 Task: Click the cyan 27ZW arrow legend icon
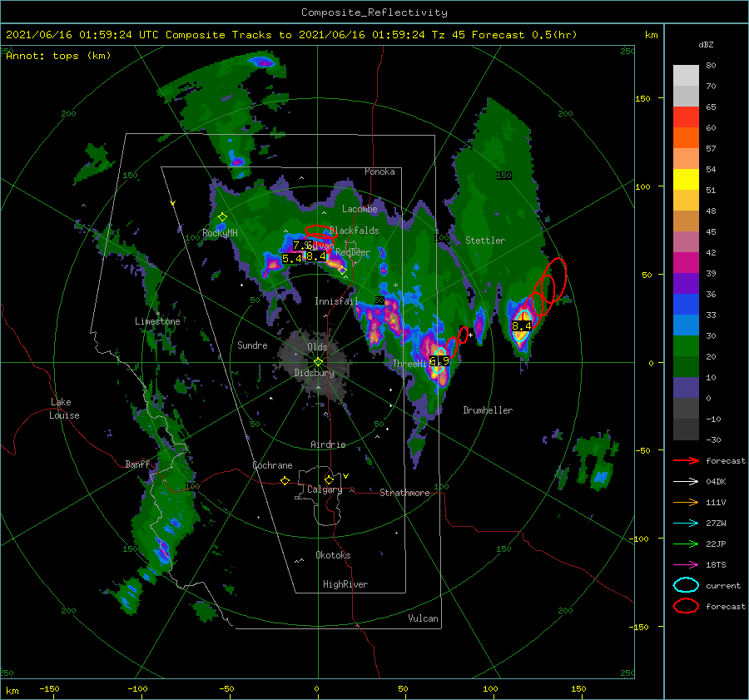click(x=686, y=524)
